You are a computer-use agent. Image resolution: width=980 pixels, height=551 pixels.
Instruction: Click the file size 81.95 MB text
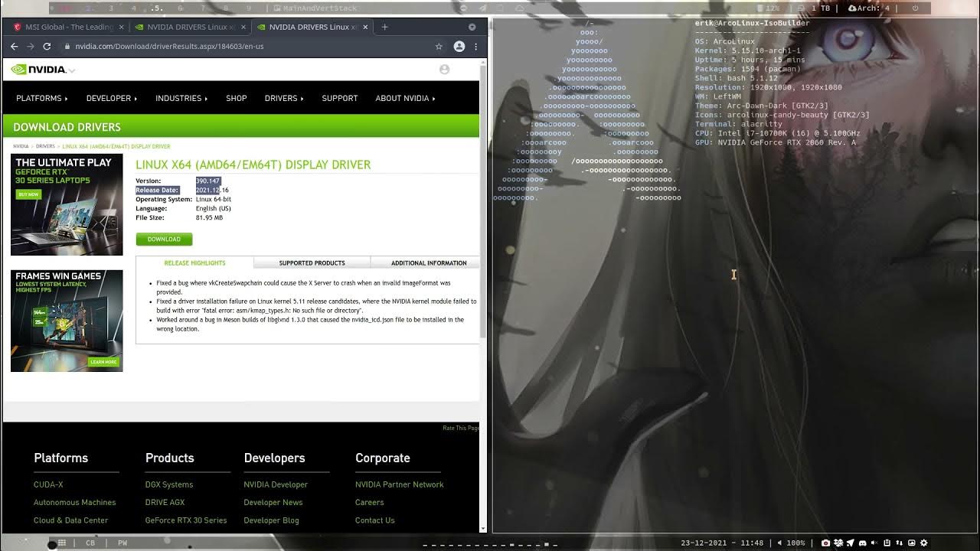pos(209,217)
